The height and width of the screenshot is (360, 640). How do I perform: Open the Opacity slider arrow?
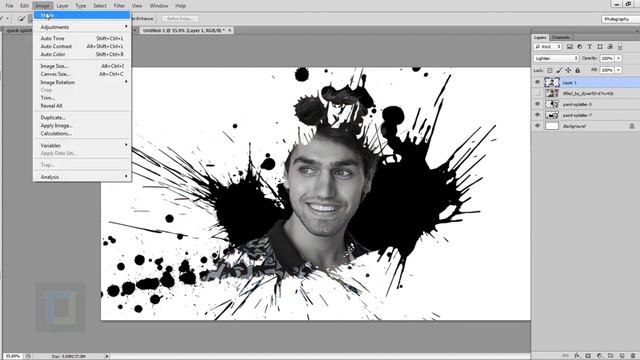(x=619, y=58)
